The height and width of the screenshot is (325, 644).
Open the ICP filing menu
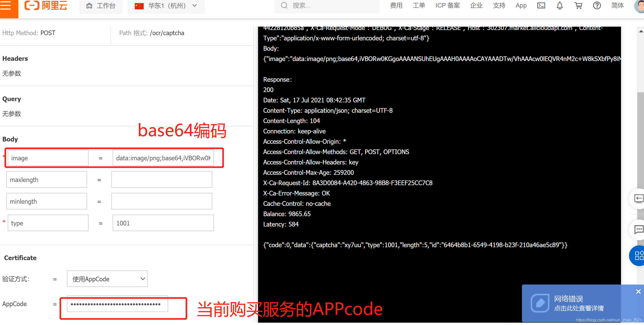(x=447, y=6)
